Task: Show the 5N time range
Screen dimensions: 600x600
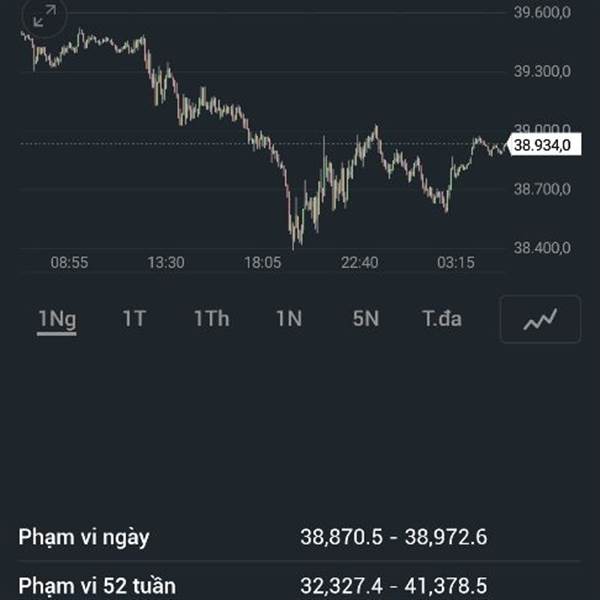Action: coord(365,318)
